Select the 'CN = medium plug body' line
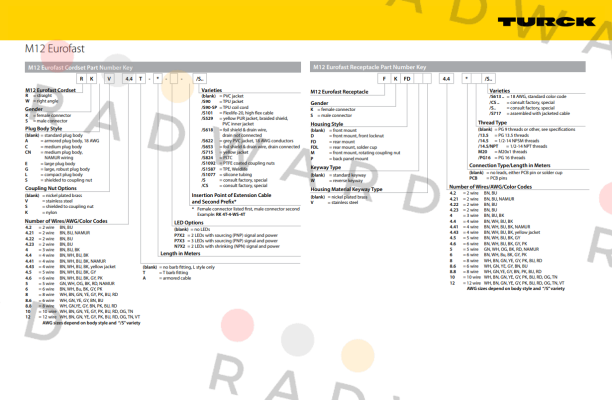Screen dimensions: 612x400 coord(54,152)
